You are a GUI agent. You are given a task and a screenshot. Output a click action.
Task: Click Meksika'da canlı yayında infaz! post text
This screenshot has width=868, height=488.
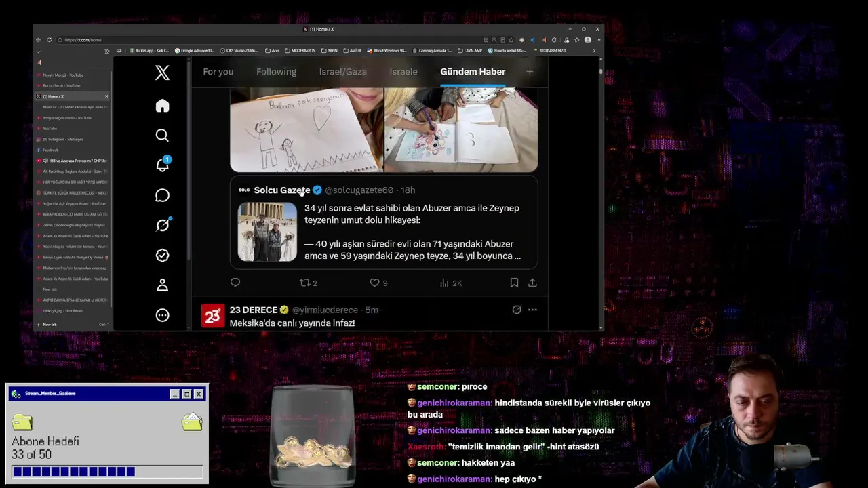[x=292, y=323]
